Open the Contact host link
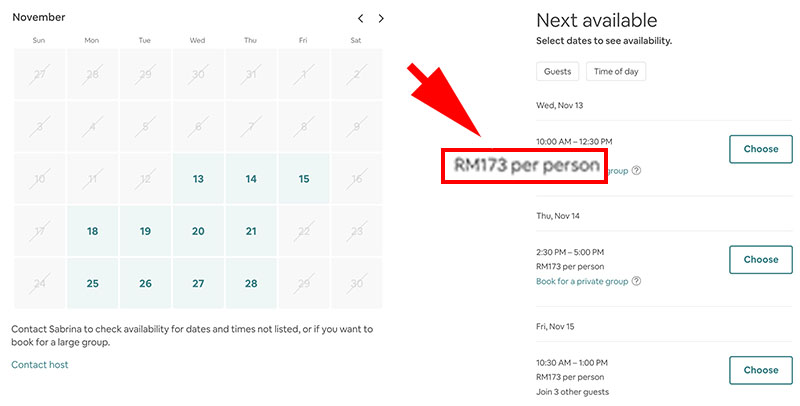 pyautogui.click(x=40, y=365)
